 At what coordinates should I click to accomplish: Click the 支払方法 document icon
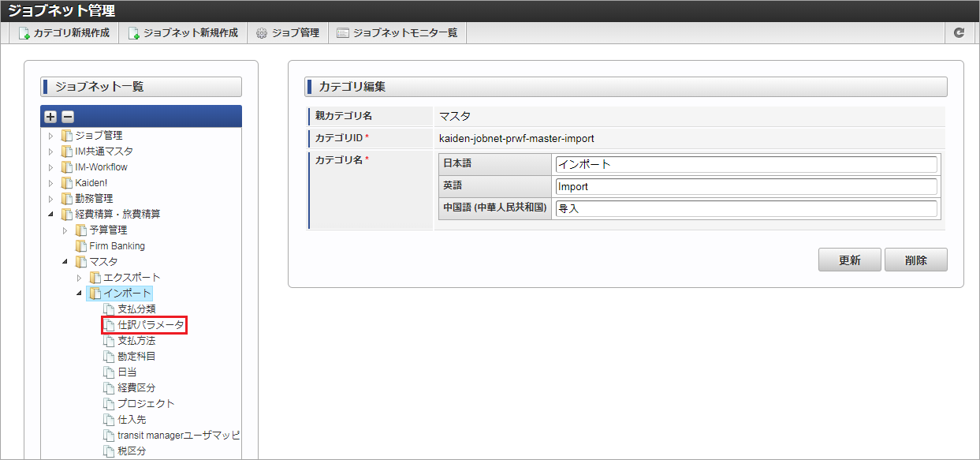click(x=110, y=341)
